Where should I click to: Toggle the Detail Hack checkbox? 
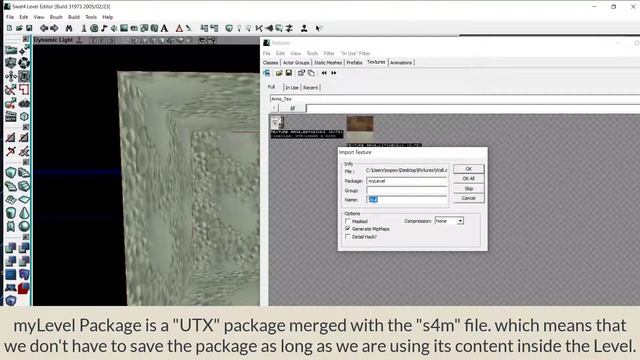click(348, 236)
